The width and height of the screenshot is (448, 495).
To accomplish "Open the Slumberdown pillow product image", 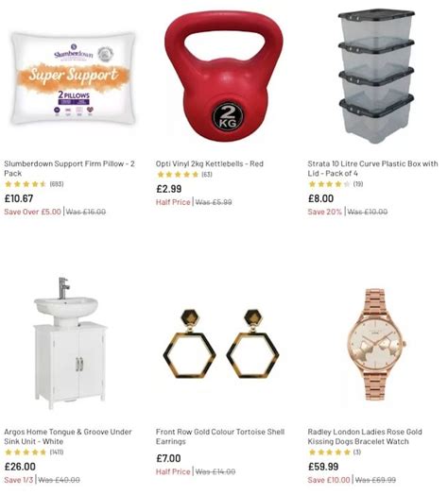I will coord(74,78).
